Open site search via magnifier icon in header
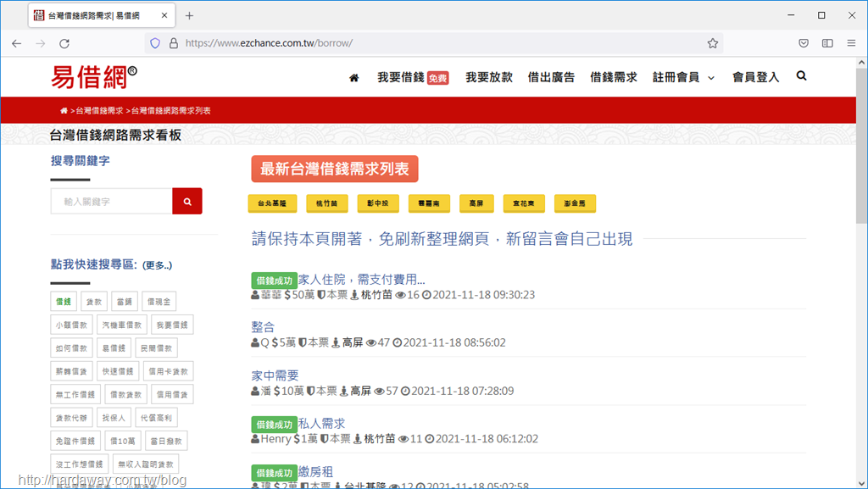This screenshot has width=868, height=489. [x=801, y=76]
